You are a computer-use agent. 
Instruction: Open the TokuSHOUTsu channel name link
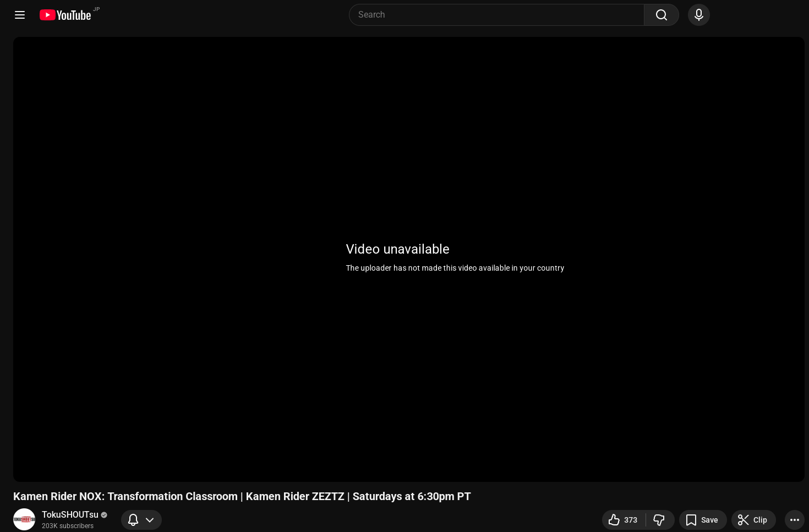pyautogui.click(x=70, y=514)
